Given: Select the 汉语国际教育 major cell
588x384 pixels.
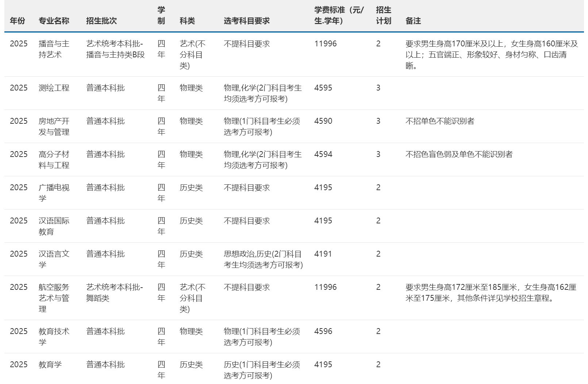Looking at the screenshot, I should [54, 226].
